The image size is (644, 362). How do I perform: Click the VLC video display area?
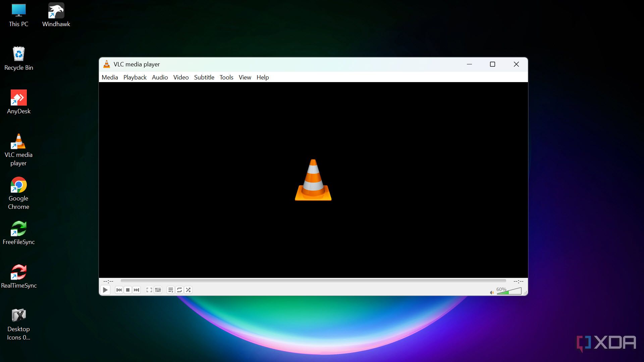tap(313, 180)
